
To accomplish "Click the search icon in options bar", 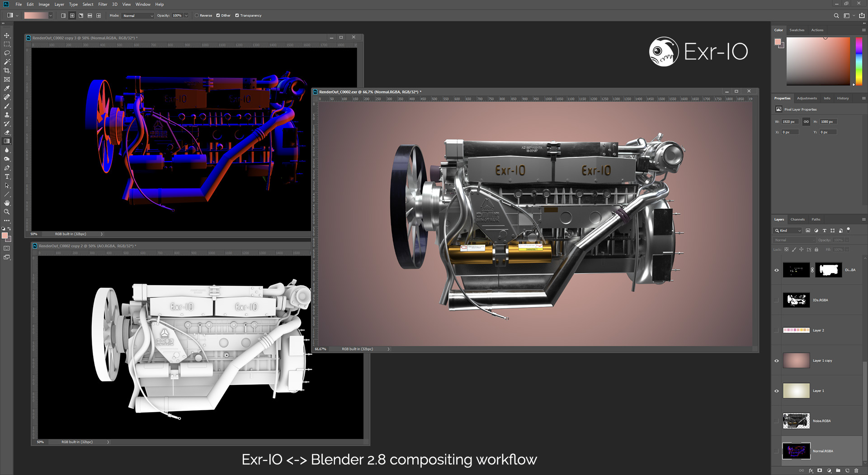I will tap(836, 15).
